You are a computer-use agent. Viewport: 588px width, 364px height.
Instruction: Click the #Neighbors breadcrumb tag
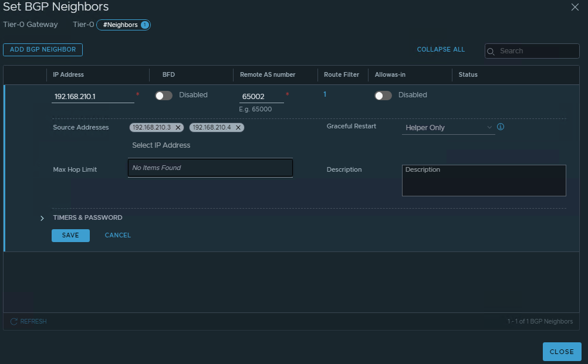click(x=123, y=25)
